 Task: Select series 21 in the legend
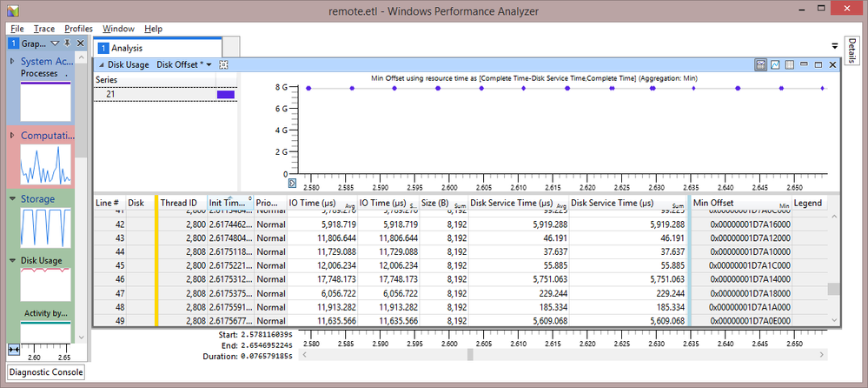click(165, 95)
